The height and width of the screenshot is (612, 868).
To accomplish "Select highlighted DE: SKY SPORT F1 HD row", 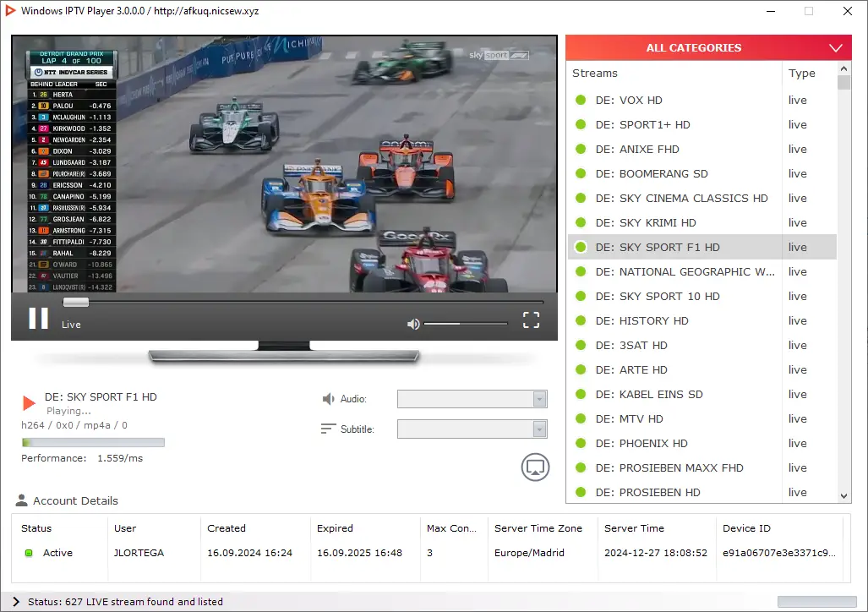I will [702, 247].
